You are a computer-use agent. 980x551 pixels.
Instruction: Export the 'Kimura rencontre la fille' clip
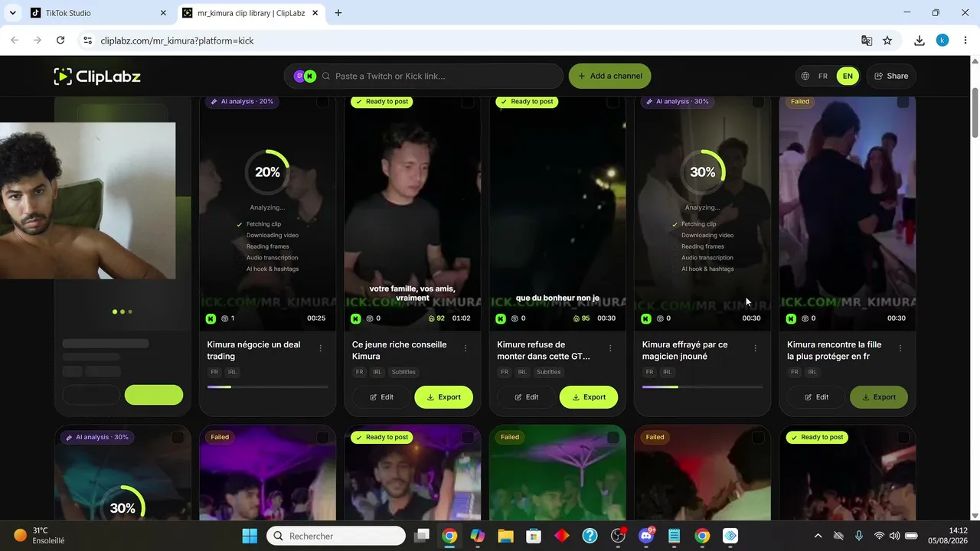point(879,397)
